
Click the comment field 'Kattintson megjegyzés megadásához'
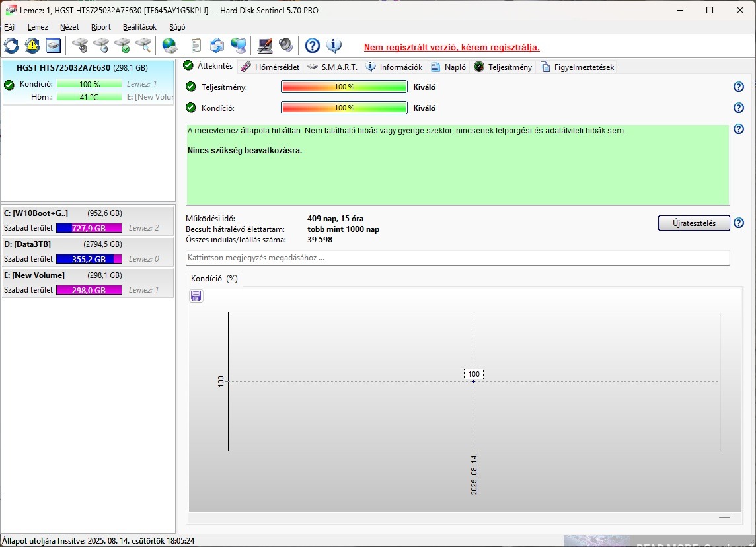click(457, 258)
